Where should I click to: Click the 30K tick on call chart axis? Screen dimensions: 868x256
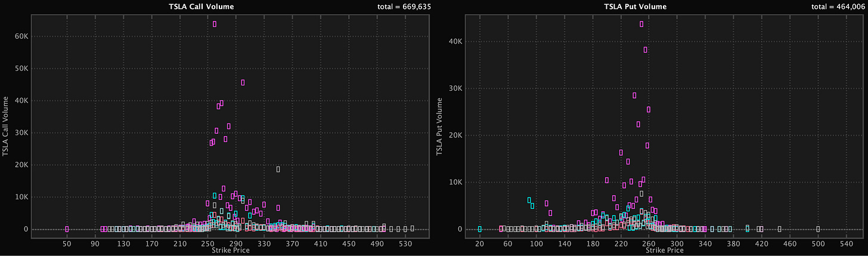20,132
